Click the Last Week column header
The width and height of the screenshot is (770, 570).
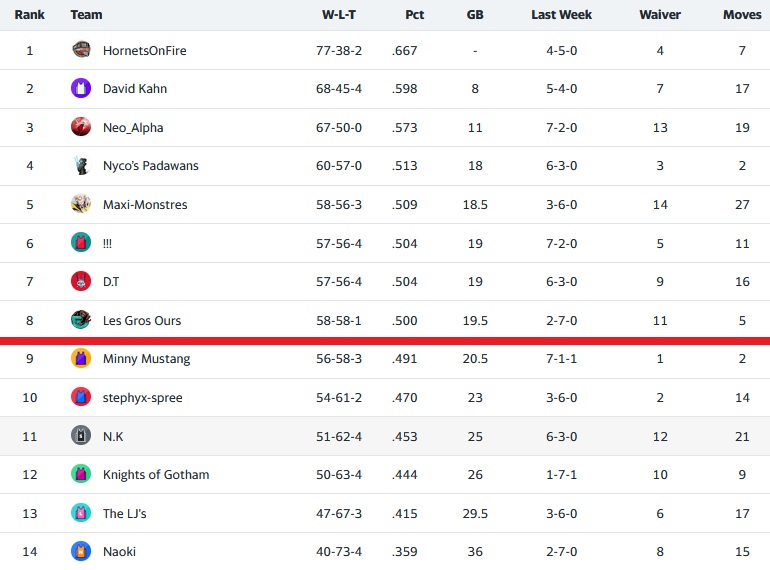pyautogui.click(x=561, y=15)
